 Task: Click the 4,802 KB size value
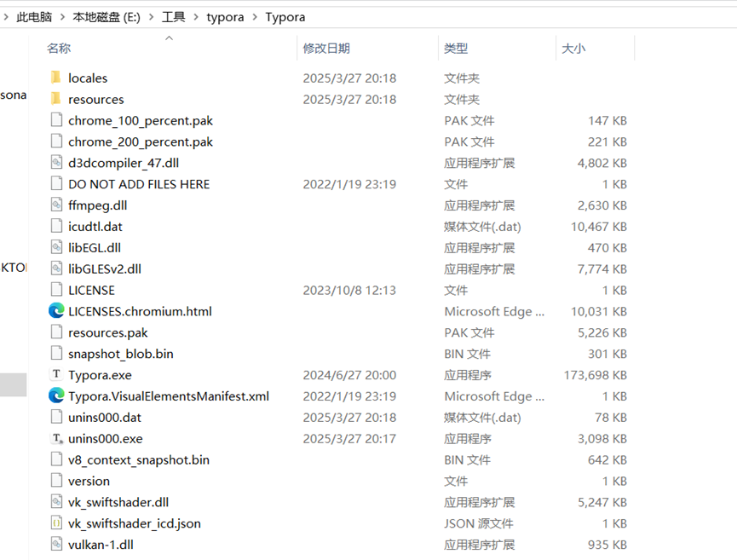click(x=602, y=163)
